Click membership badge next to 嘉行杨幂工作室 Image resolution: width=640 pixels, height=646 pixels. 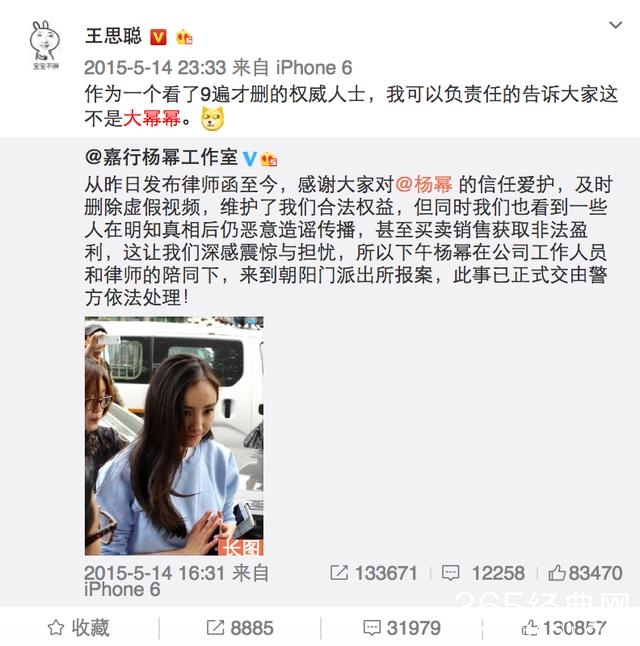tap(269, 159)
